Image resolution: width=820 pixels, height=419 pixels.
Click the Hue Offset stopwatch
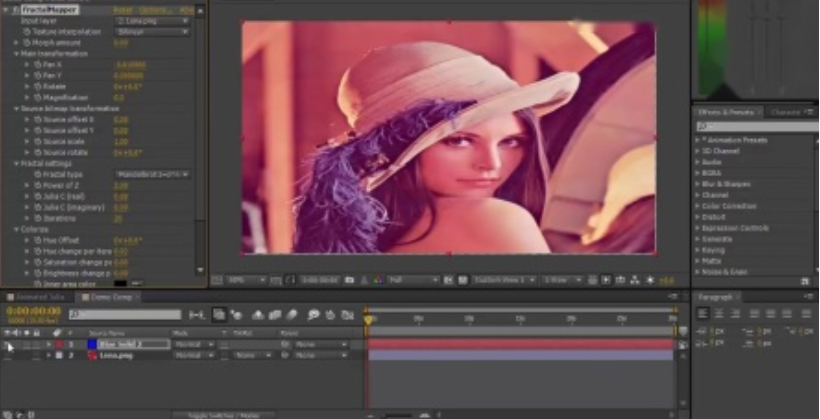pyautogui.click(x=38, y=240)
